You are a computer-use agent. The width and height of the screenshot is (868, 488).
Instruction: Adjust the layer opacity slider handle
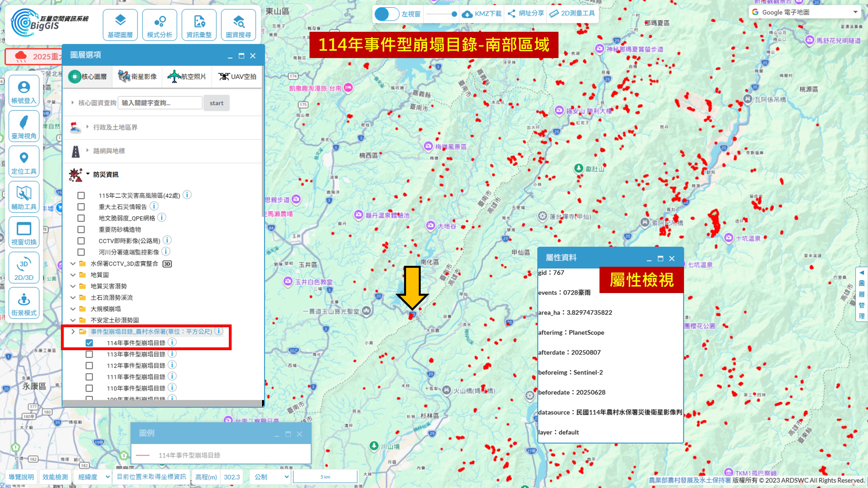pos(454,14)
